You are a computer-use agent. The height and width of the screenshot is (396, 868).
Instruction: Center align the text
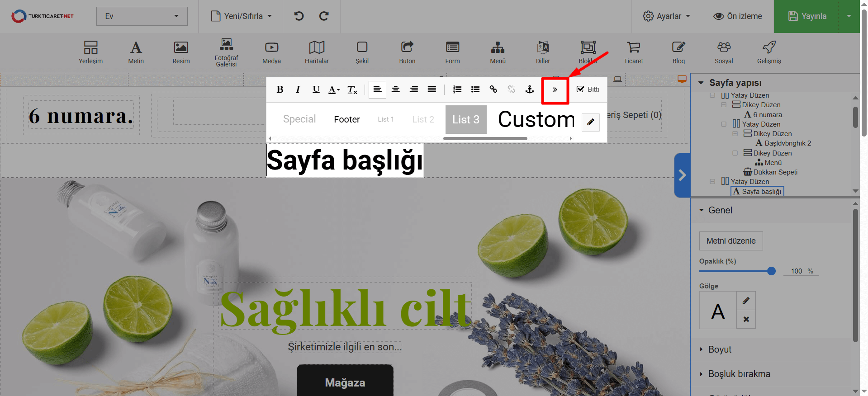(x=396, y=90)
